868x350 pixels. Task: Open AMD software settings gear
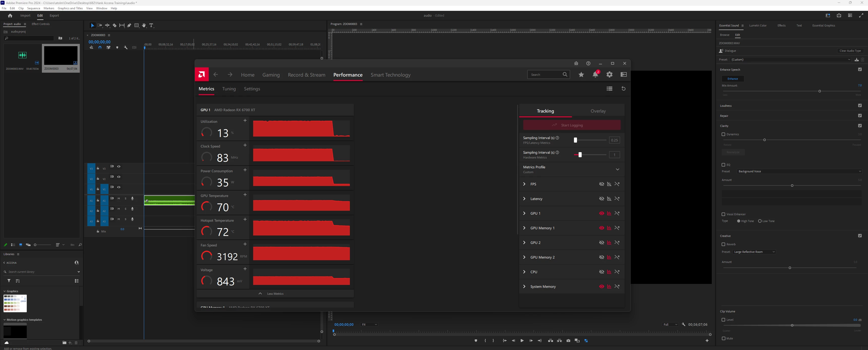(x=609, y=75)
